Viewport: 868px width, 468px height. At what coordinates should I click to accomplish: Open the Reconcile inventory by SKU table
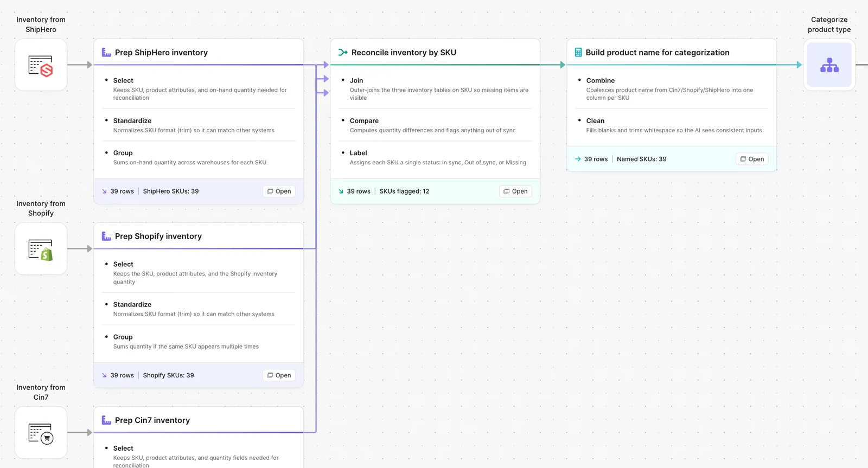tap(515, 191)
